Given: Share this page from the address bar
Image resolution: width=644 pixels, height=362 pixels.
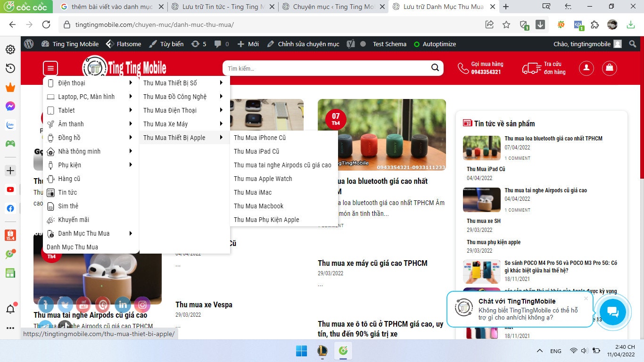Looking at the screenshot, I should click(489, 25).
